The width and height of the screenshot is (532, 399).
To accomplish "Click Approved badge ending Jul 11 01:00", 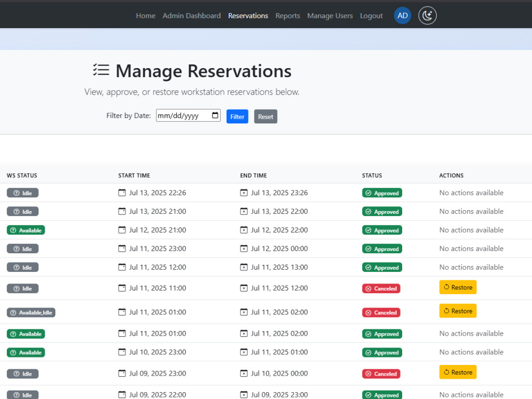I will pyautogui.click(x=382, y=353).
